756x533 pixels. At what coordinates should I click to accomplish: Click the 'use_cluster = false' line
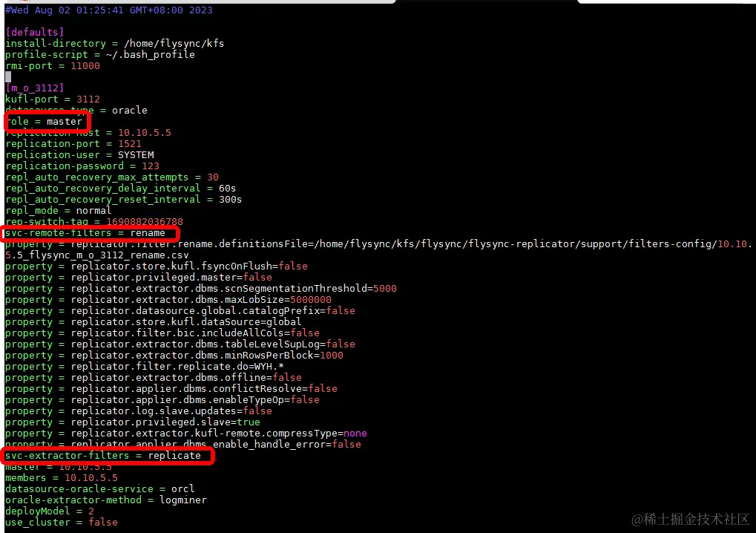pos(62,522)
